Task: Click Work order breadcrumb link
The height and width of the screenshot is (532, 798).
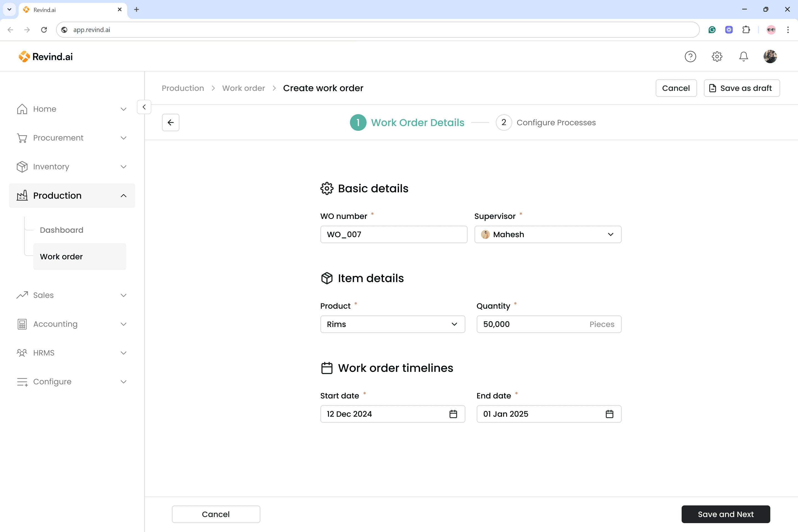Action: click(243, 88)
